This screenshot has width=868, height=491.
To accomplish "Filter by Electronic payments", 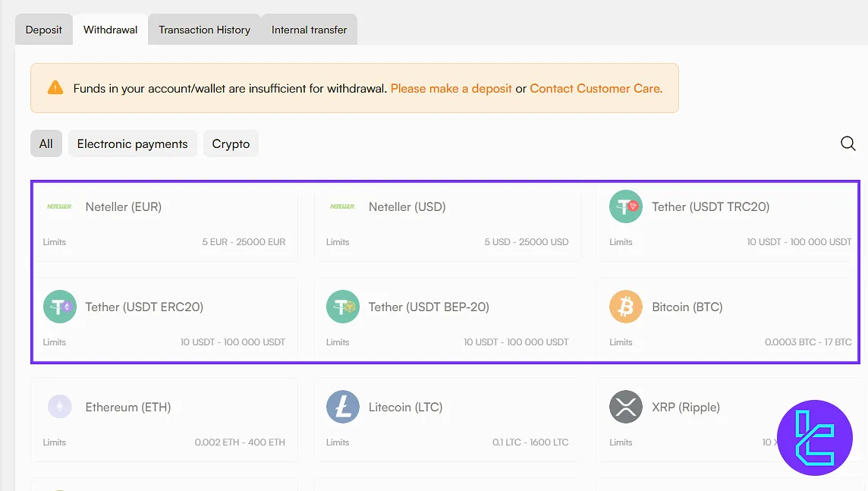I will pos(132,143).
